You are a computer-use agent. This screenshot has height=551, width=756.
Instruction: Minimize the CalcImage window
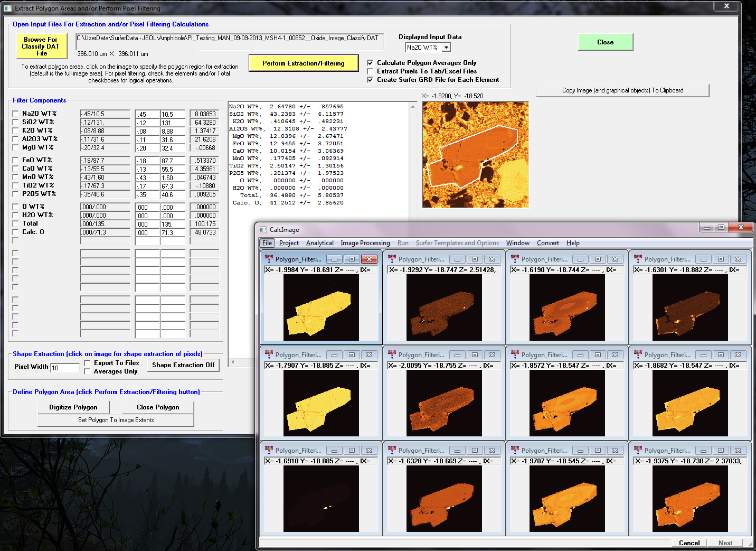point(706,227)
